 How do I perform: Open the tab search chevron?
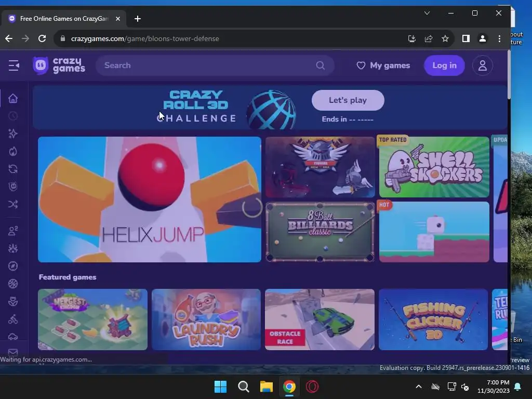pos(427,13)
